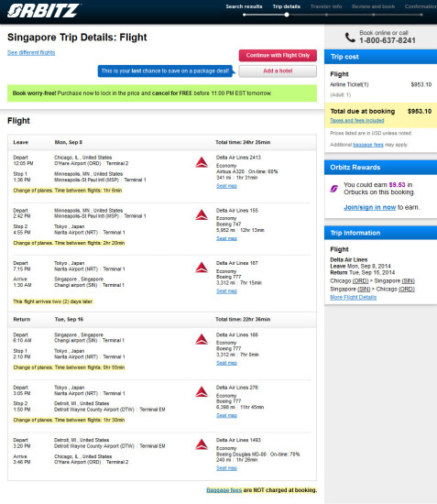Click the Trip details progress dot
437x504 pixels.
click(287, 15)
